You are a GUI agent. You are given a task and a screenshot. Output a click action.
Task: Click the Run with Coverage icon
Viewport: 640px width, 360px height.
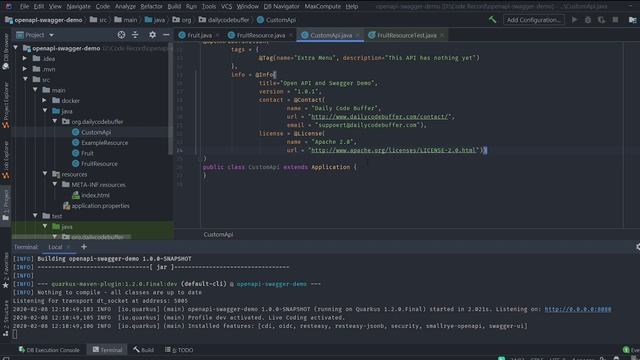tap(602, 20)
